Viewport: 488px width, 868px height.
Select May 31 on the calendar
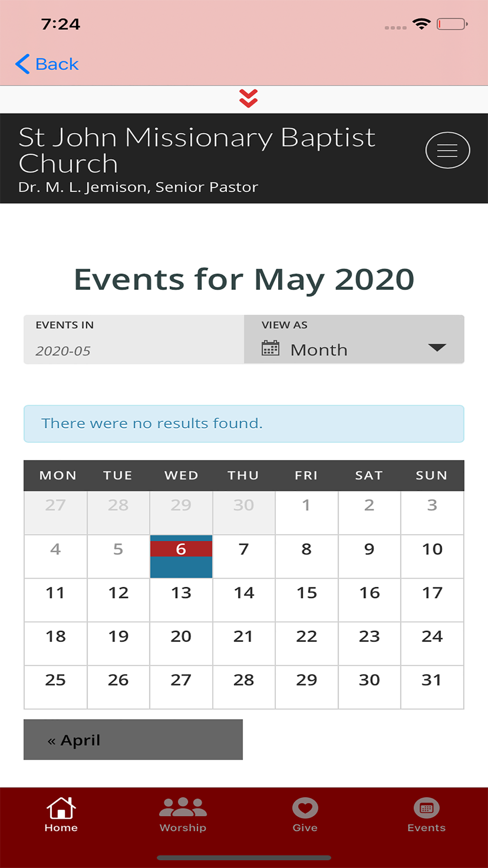click(x=432, y=687)
